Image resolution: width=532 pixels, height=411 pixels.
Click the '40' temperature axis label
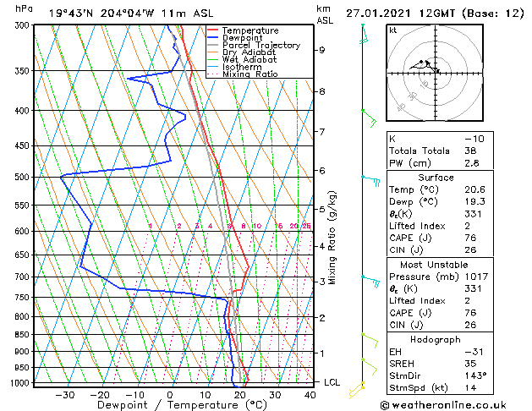310,395
